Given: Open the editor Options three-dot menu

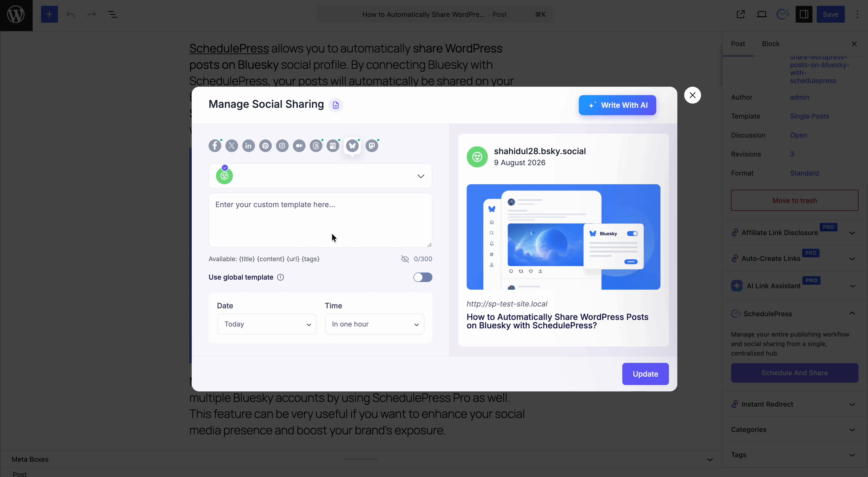Looking at the screenshot, I should tap(857, 14).
